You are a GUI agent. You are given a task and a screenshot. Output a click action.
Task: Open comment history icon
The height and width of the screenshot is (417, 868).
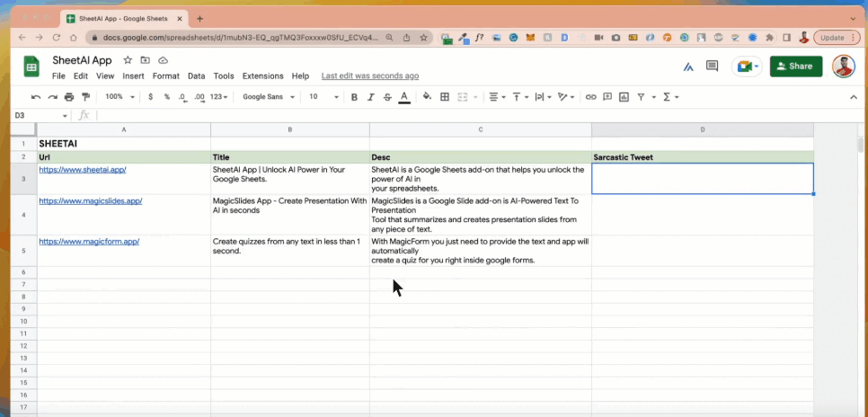pos(713,67)
